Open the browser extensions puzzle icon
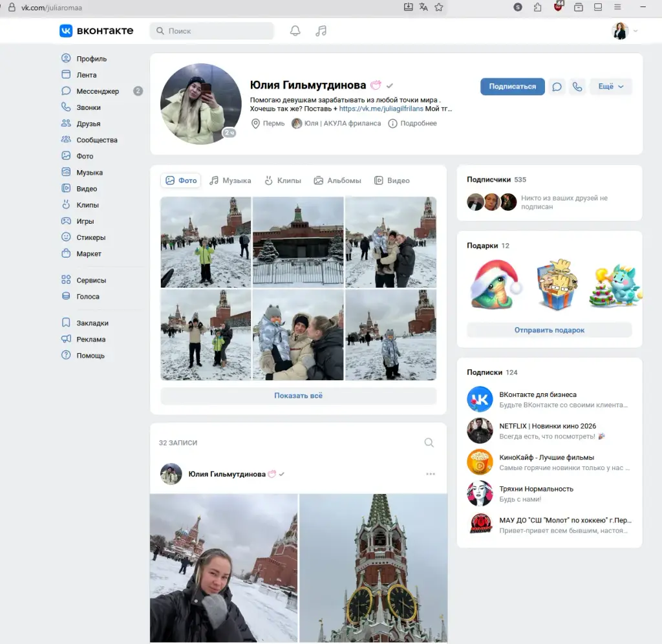662x644 pixels. (537, 7)
